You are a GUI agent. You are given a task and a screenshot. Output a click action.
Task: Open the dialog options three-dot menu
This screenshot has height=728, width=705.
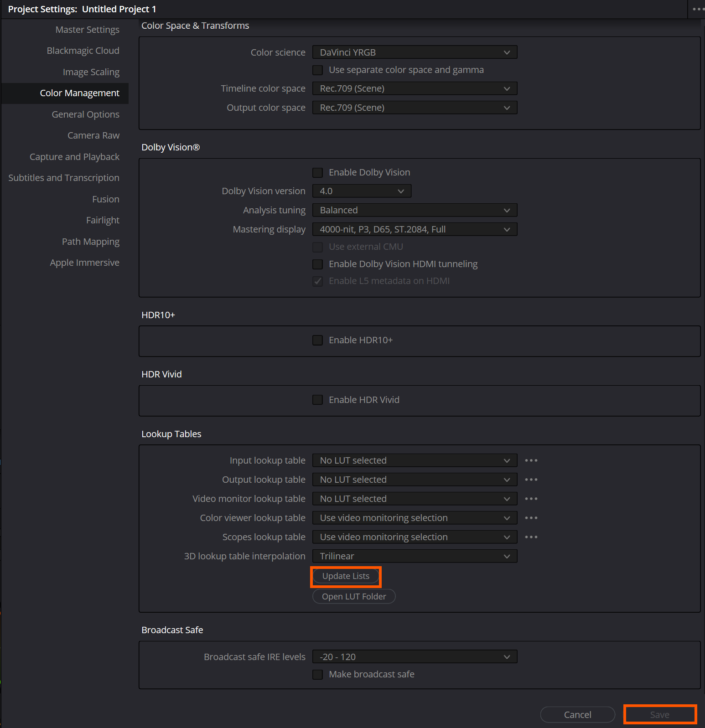(x=698, y=9)
